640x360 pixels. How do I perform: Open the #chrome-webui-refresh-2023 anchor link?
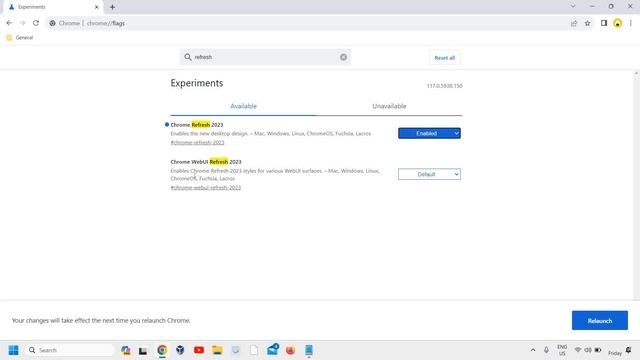[206, 187]
